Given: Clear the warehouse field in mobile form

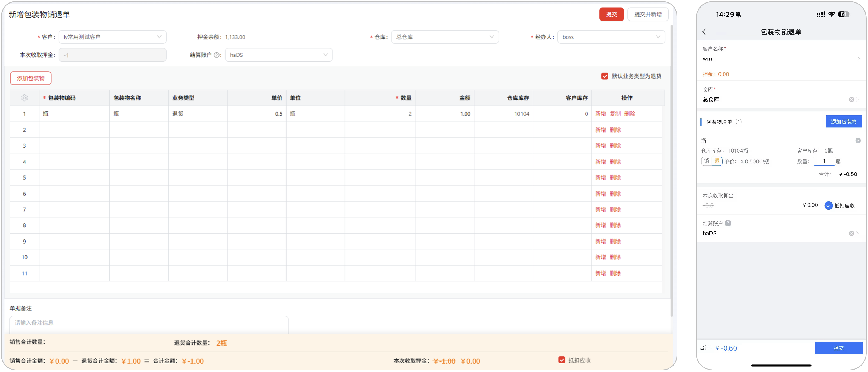Looking at the screenshot, I should coord(851,99).
